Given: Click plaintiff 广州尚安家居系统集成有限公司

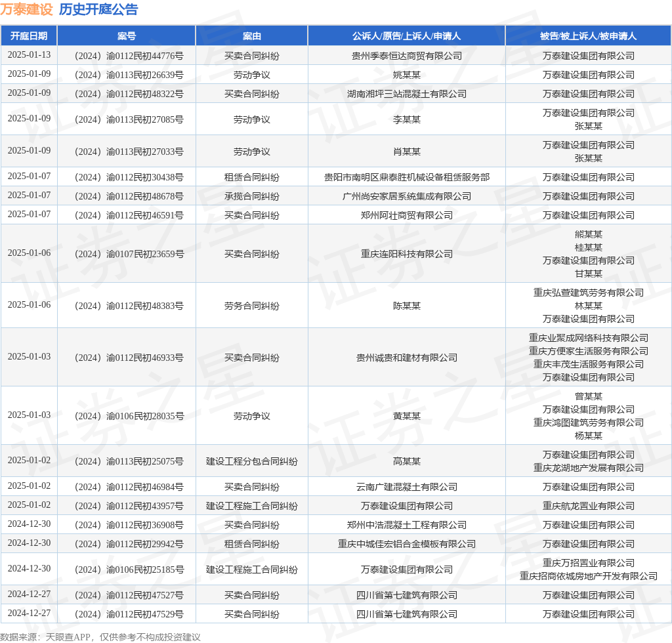Looking at the screenshot, I should click(x=407, y=196).
